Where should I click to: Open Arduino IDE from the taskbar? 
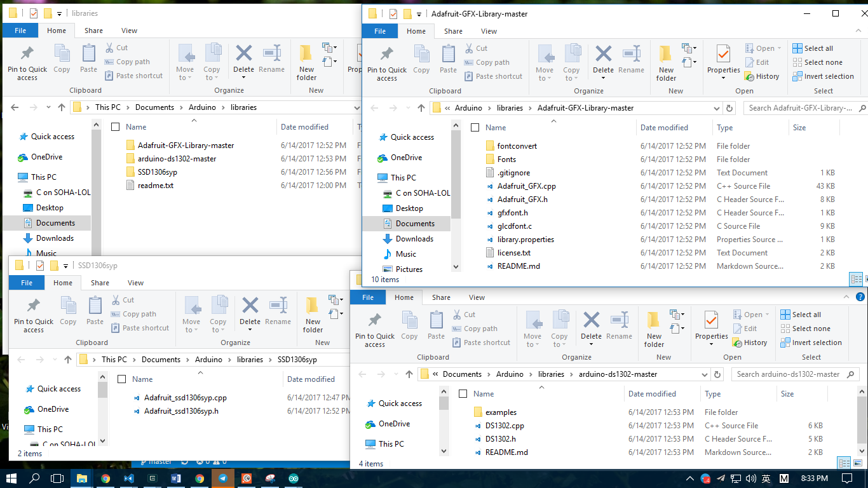(x=294, y=478)
